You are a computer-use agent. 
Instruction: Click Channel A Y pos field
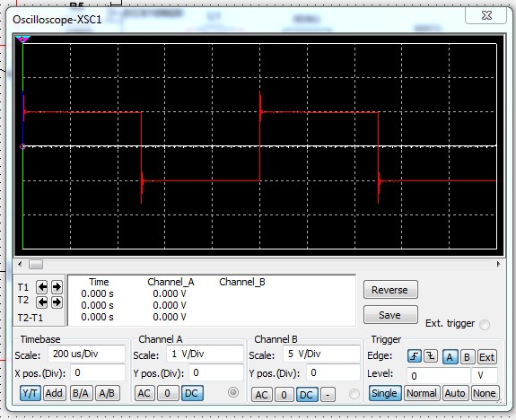[x=216, y=372]
